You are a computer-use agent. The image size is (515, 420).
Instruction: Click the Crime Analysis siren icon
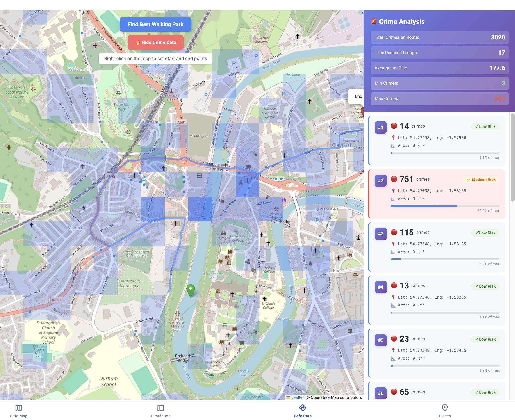374,22
